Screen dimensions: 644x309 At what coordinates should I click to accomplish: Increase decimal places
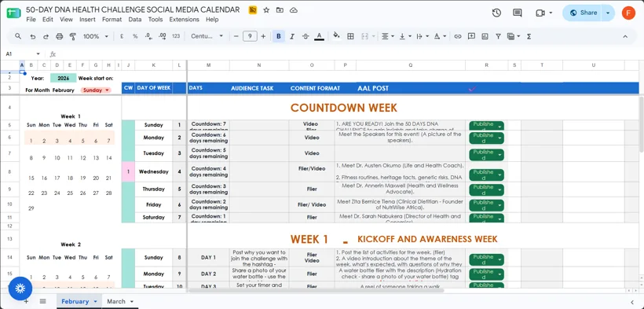tap(163, 36)
